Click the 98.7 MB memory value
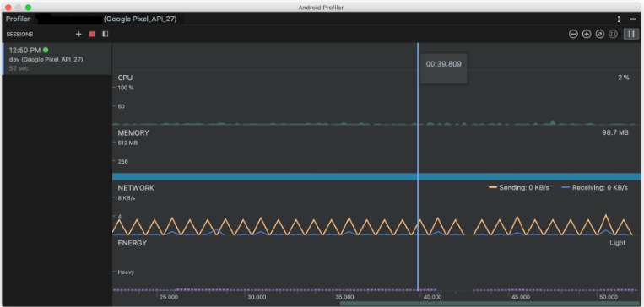The image size is (644, 307). [614, 133]
